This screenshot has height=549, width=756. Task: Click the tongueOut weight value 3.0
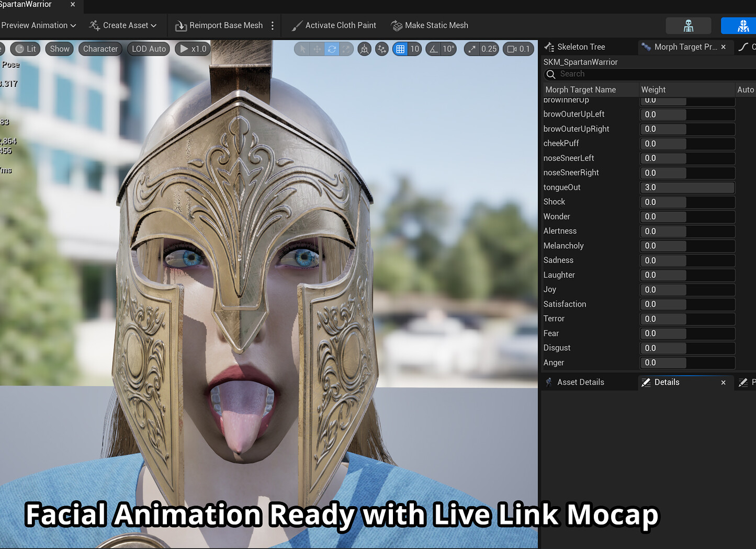pyautogui.click(x=650, y=187)
